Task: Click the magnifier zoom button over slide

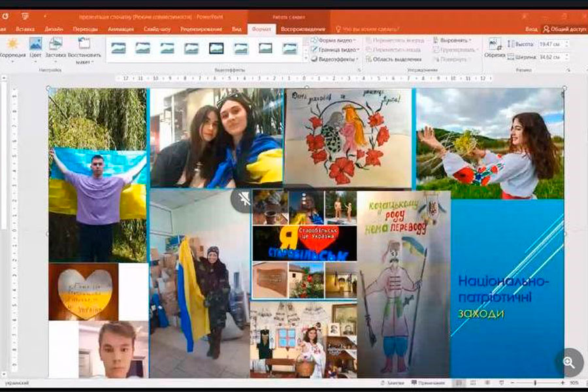Action: tap(568, 361)
